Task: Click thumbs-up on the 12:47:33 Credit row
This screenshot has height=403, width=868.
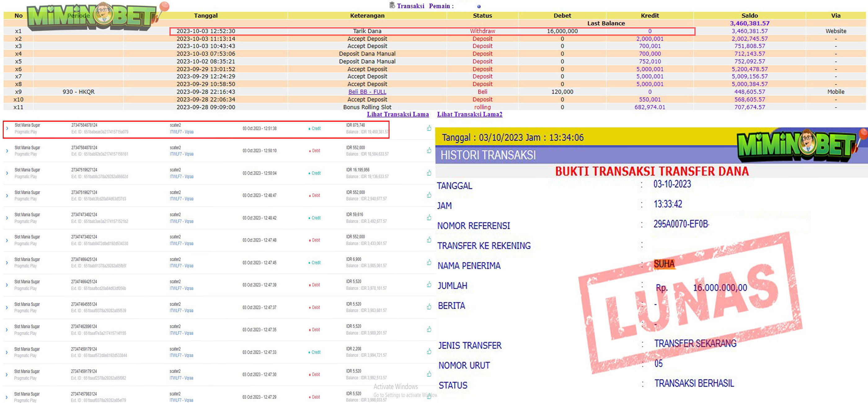Action: [429, 352]
